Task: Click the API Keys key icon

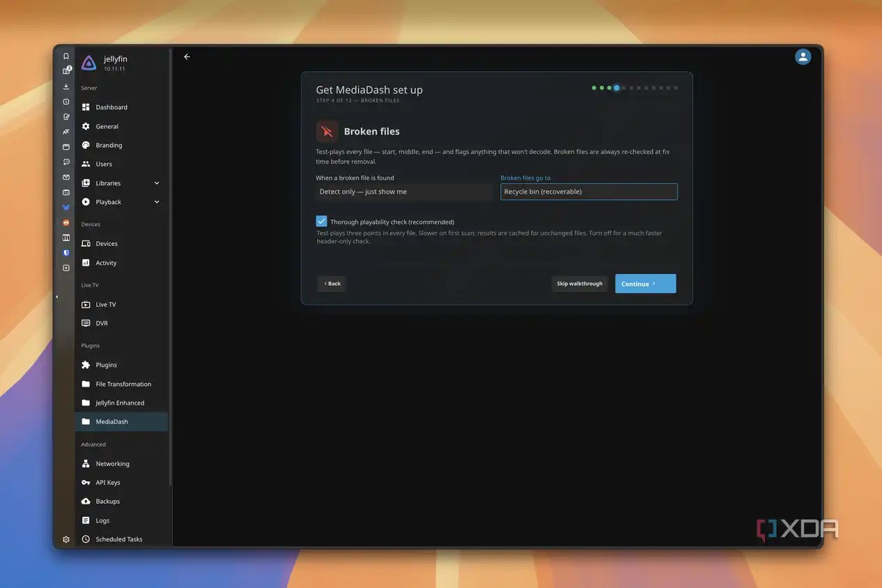Action: point(86,482)
